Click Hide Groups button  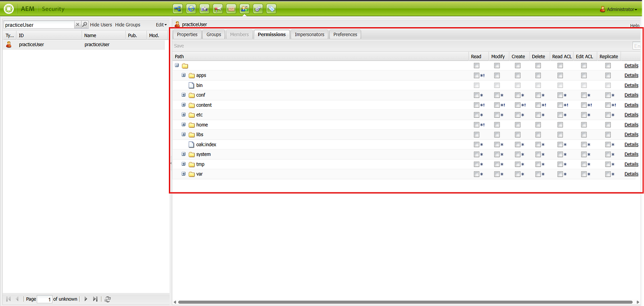tap(128, 25)
